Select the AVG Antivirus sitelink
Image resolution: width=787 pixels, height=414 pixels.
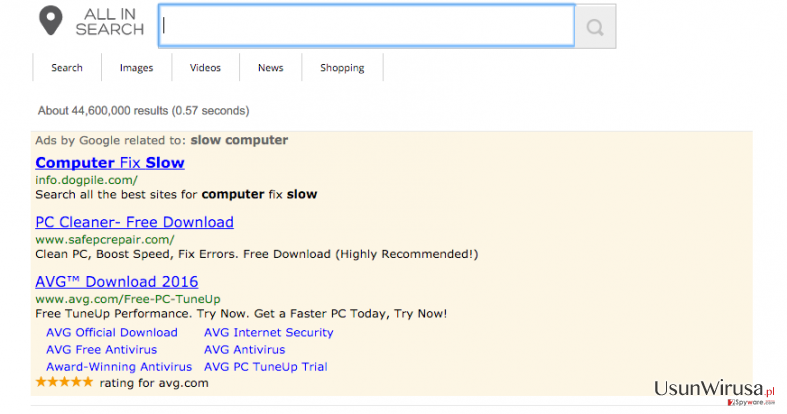pyautogui.click(x=244, y=349)
